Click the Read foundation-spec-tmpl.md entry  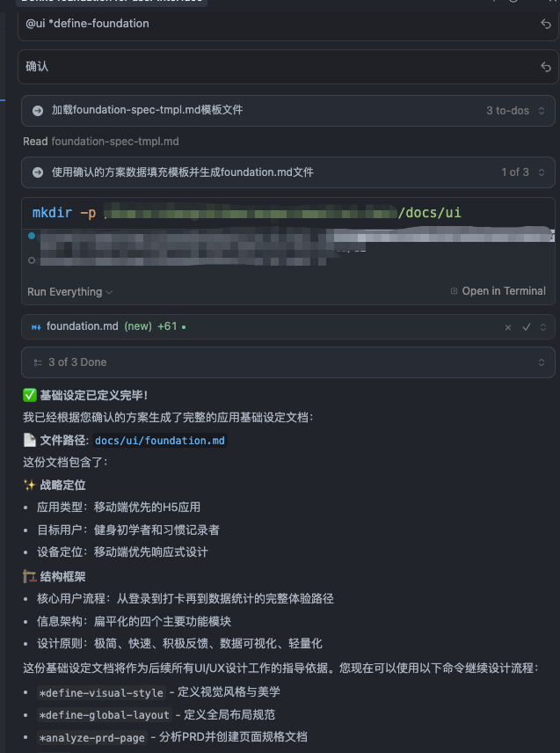click(101, 142)
